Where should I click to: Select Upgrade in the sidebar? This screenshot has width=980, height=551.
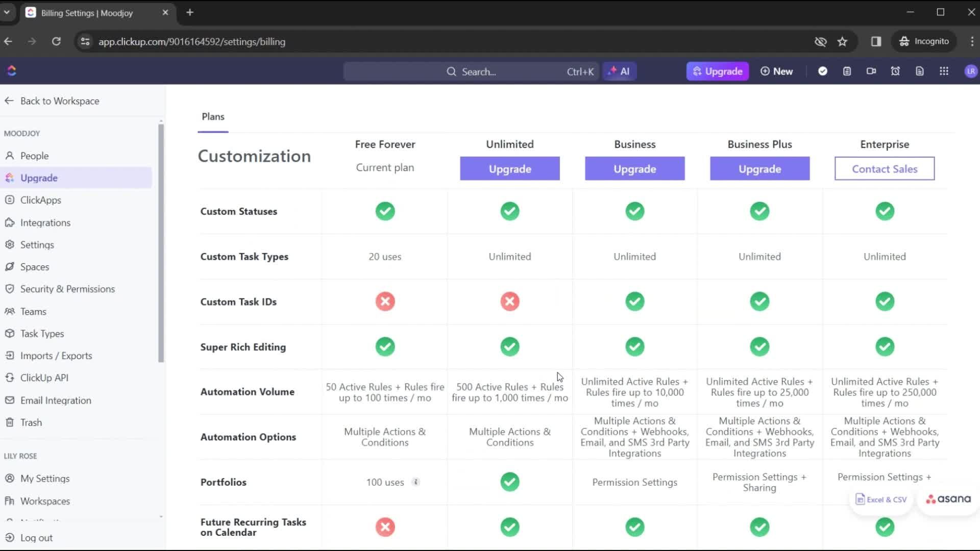pyautogui.click(x=77, y=178)
